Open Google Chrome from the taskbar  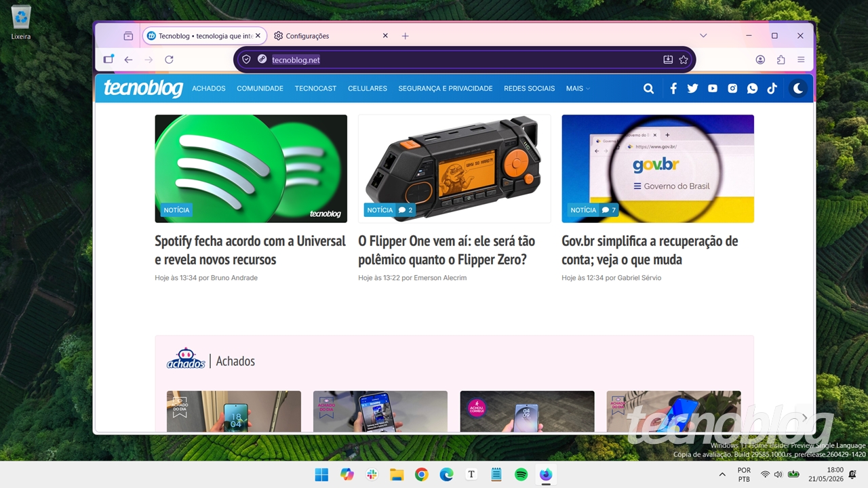(421, 474)
